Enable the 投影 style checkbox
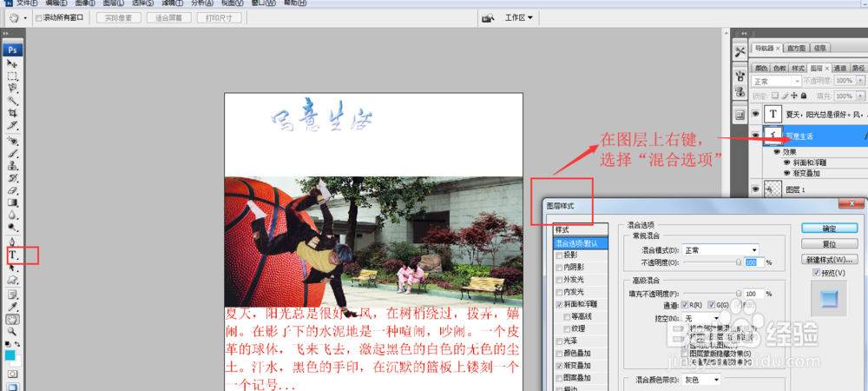The image size is (868, 391). [x=559, y=255]
